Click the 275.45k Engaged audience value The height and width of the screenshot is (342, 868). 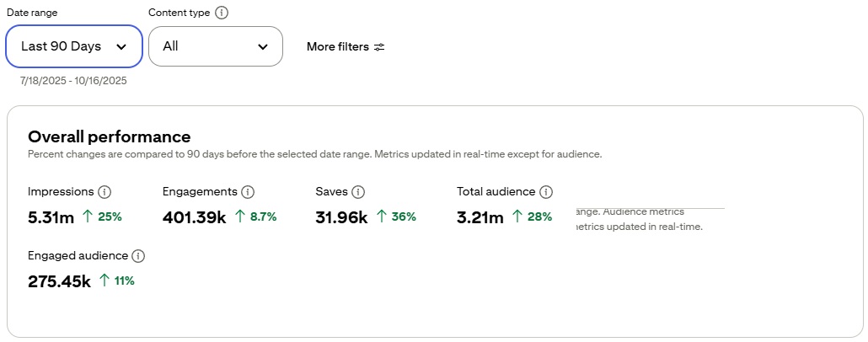click(x=59, y=281)
